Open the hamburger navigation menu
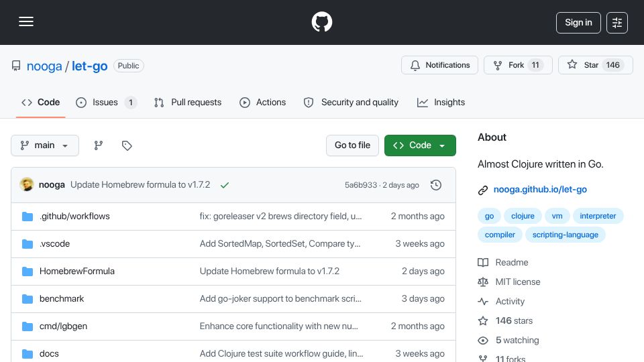Viewport: 644px width, 362px height. (x=26, y=21)
